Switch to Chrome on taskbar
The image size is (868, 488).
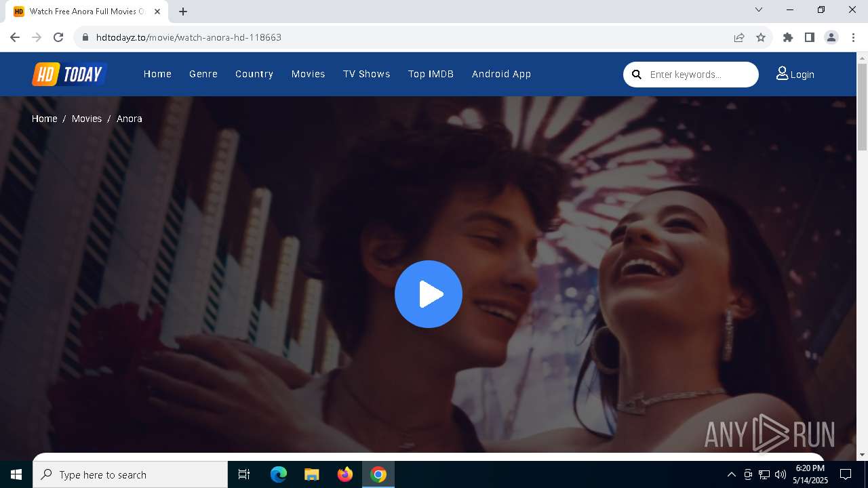click(378, 474)
